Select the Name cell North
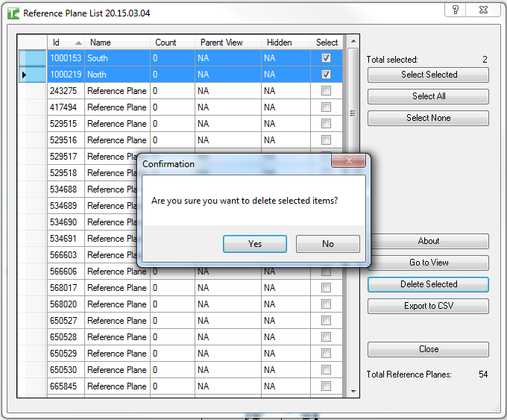Image resolution: width=507 pixels, height=420 pixels. (x=117, y=75)
